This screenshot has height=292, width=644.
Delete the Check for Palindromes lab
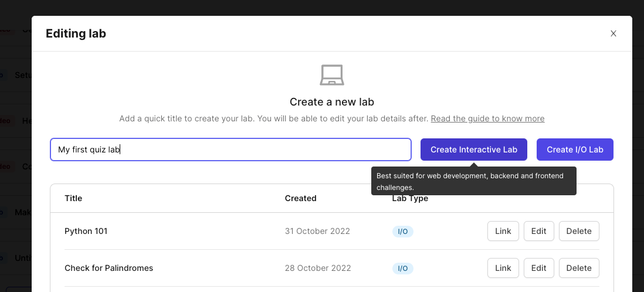click(578, 268)
